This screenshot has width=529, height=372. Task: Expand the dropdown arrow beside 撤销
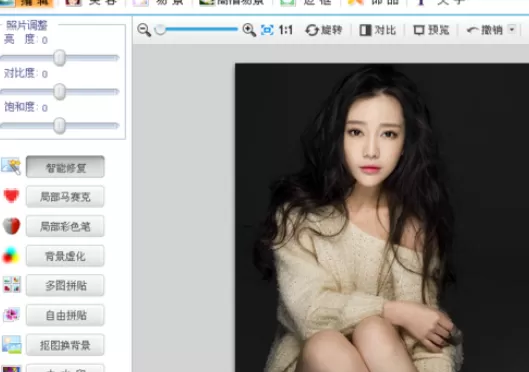[x=512, y=30]
